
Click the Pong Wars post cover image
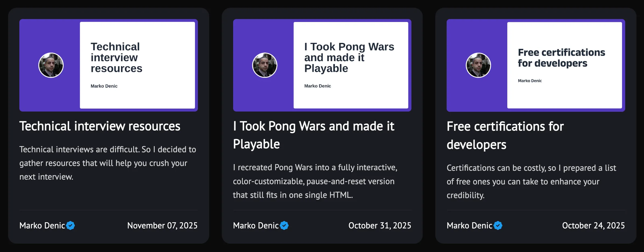click(x=322, y=65)
